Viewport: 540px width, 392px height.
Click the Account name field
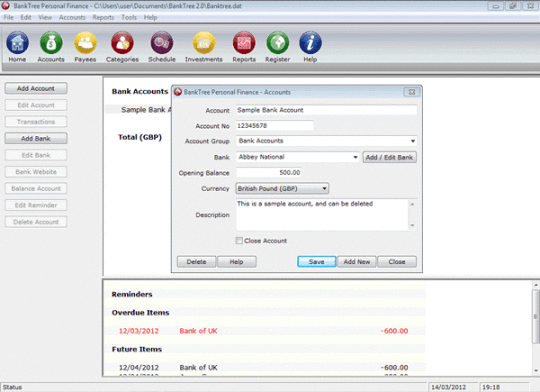(x=326, y=110)
